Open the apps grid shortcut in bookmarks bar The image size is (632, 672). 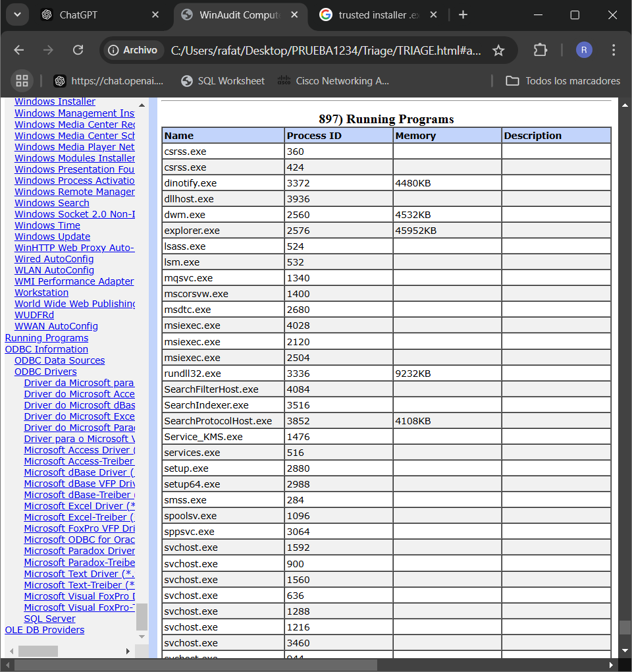coord(22,80)
